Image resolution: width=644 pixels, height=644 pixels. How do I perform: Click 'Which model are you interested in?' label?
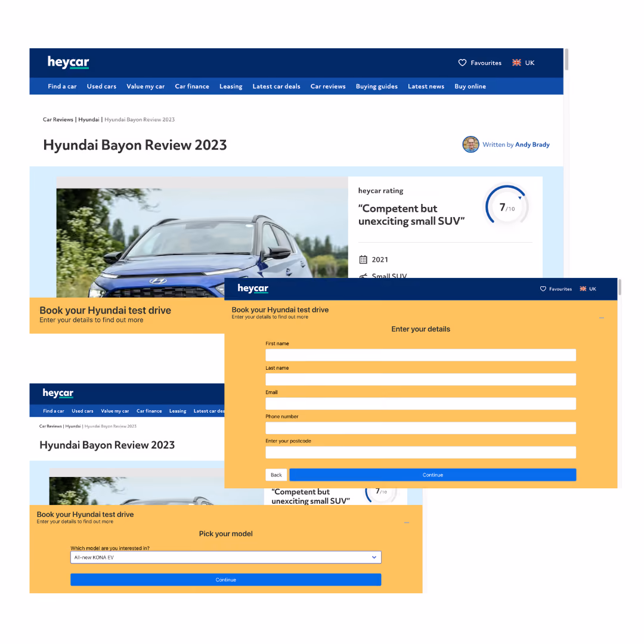[110, 548]
